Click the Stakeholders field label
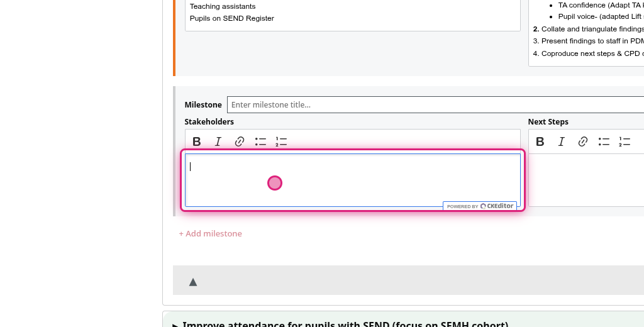 click(209, 122)
